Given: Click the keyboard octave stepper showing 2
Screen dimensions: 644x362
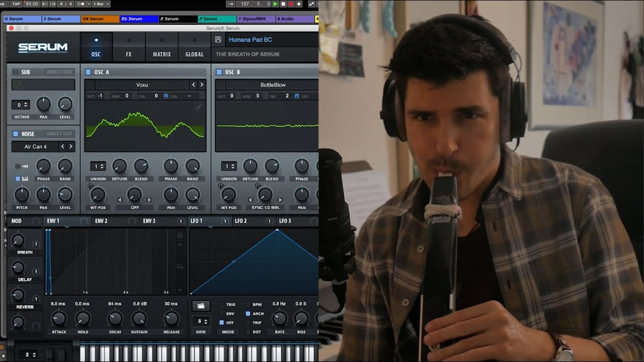Looking at the screenshot, I should click(30, 354).
